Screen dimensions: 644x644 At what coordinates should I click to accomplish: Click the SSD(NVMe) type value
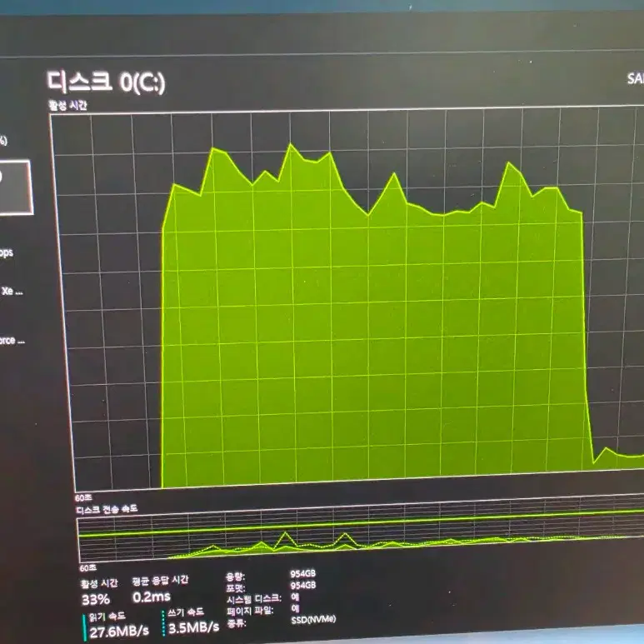coord(313,619)
